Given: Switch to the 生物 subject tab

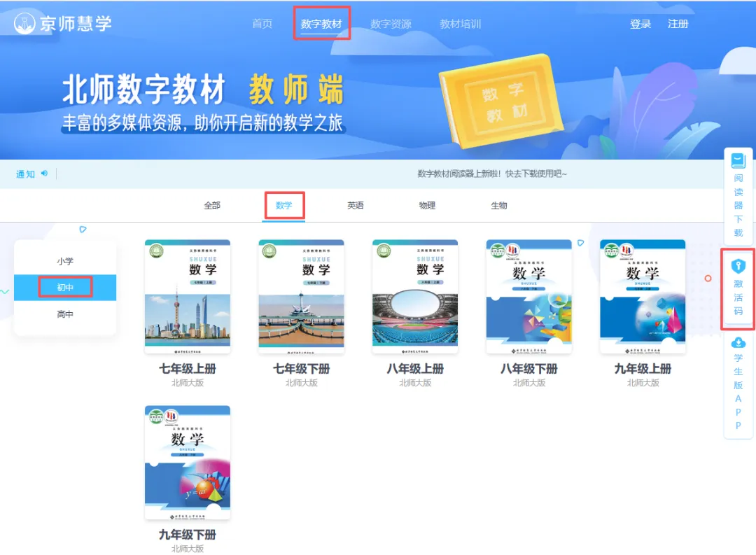Looking at the screenshot, I should (499, 205).
